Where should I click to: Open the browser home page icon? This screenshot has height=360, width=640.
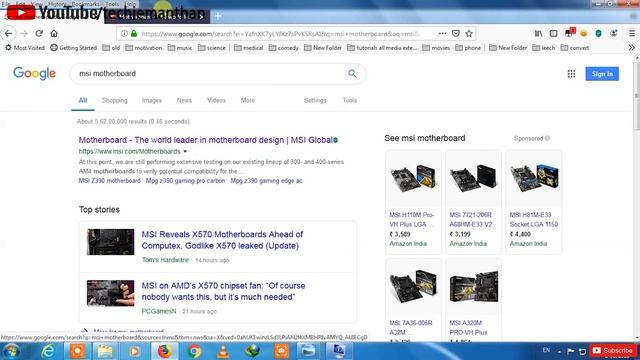tap(54, 33)
